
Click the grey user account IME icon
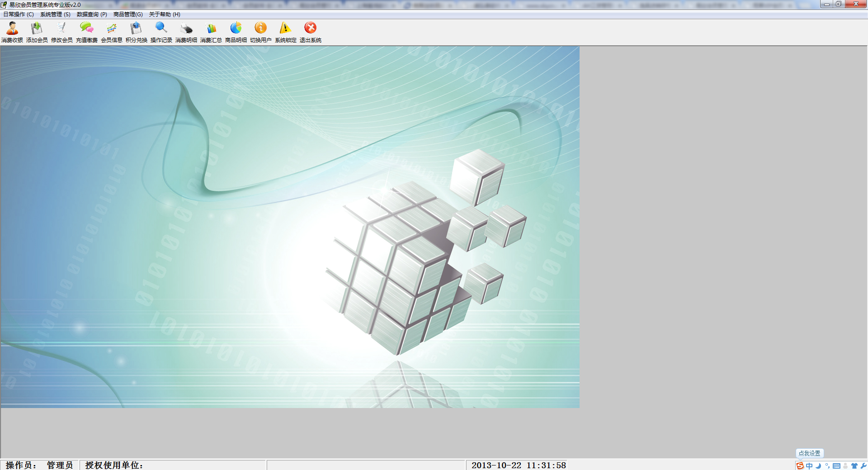pyautogui.click(x=845, y=465)
